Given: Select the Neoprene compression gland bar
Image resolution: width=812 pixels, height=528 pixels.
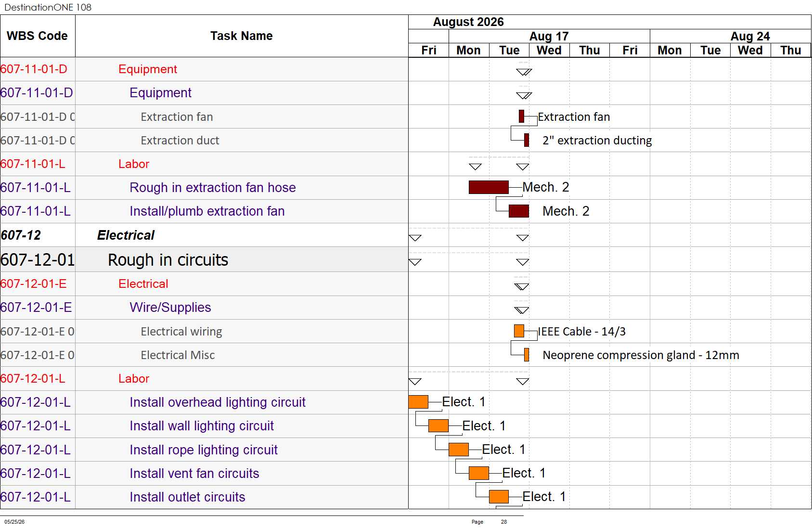Looking at the screenshot, I should [x=527, y=355].
